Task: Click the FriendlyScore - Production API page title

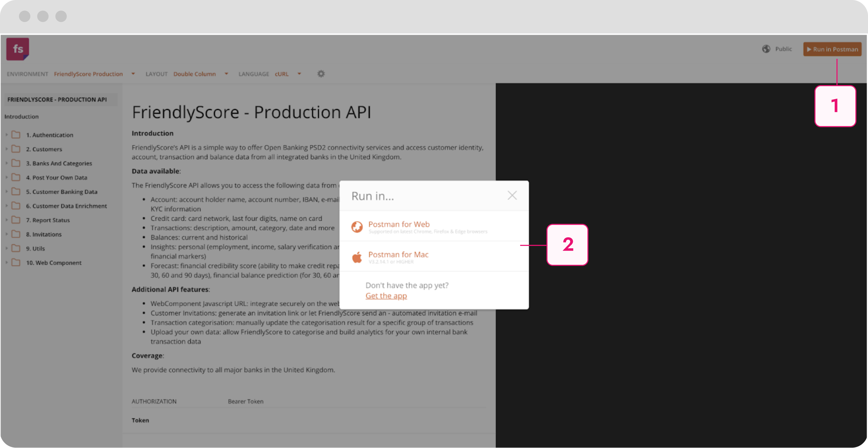Action: pyautogui.click(x=251, y=112)
